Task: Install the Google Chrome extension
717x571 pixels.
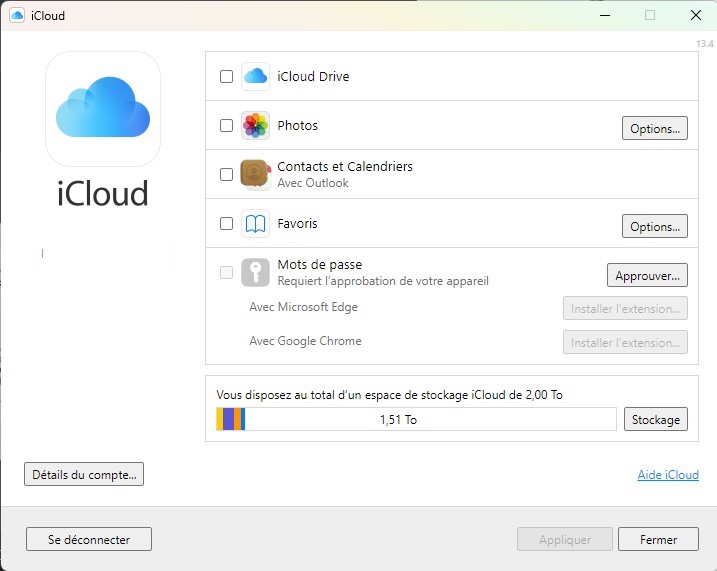Action: tap(625, 342)
